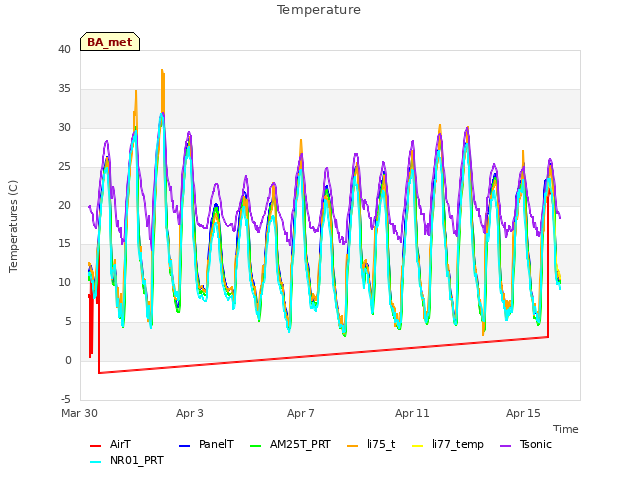Click the Apr 11 x-axis tick label
The height and width of the screenshot is (480, 640).
tap(412, 413)
